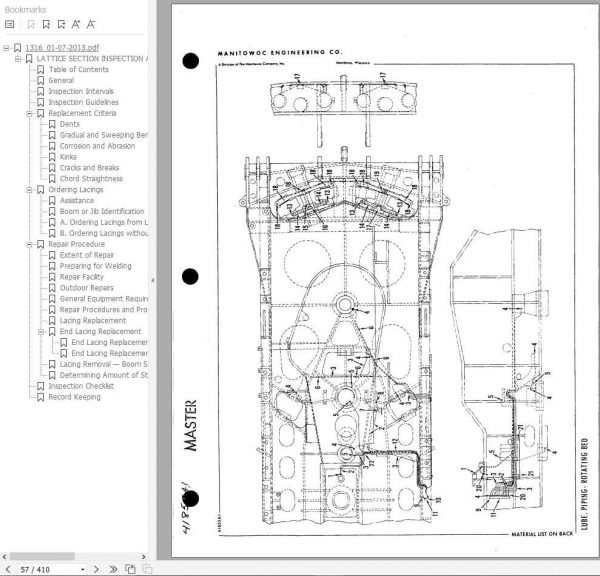Click the Dents bookmark ribbon icon

pyautogui.click(x=52, y=124)
